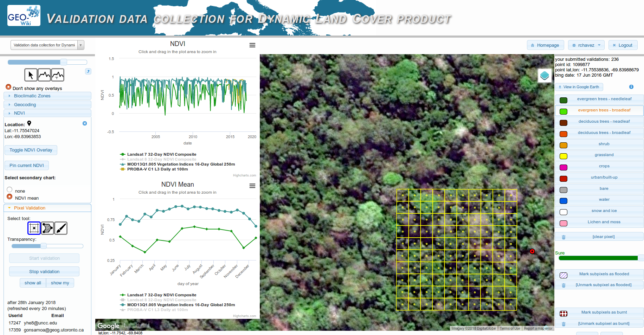Choose 'evergreen trees - broadleaf' class
This screenshot has height=335, width=644.
tap(604, 110)
